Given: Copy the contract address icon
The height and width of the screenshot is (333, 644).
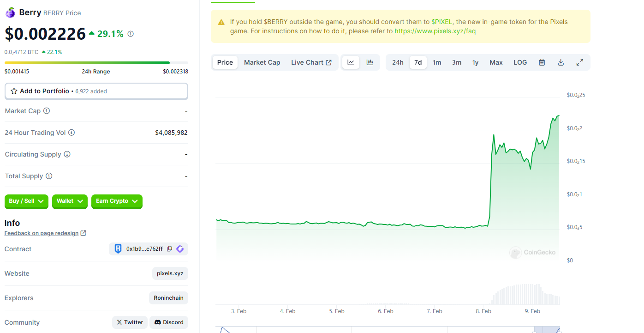Looking at the screenshot, I should (x=169, y=249).
